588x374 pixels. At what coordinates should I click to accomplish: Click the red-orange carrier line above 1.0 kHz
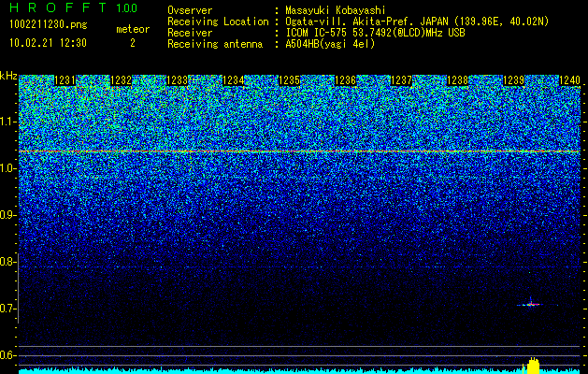point(299,151)
